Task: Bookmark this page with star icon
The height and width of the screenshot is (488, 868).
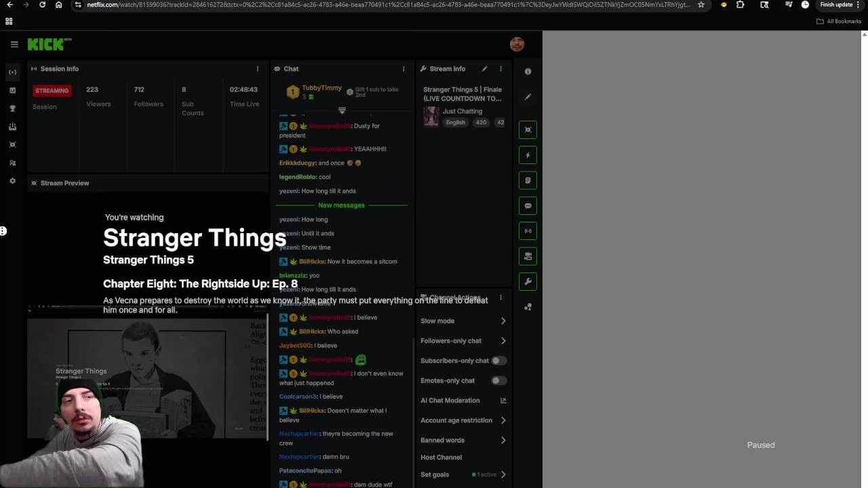Action: (x=701, y=5)
